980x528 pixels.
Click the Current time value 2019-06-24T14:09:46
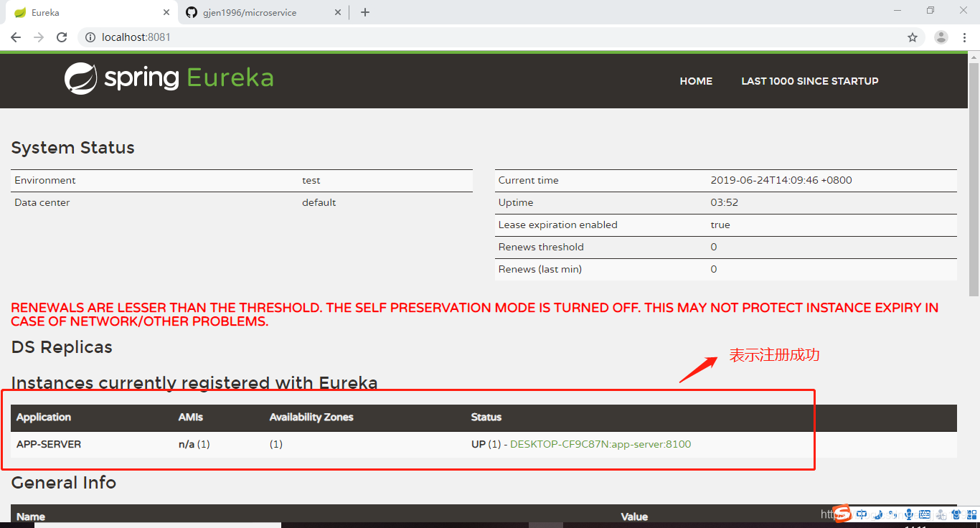tap(781, 180)
